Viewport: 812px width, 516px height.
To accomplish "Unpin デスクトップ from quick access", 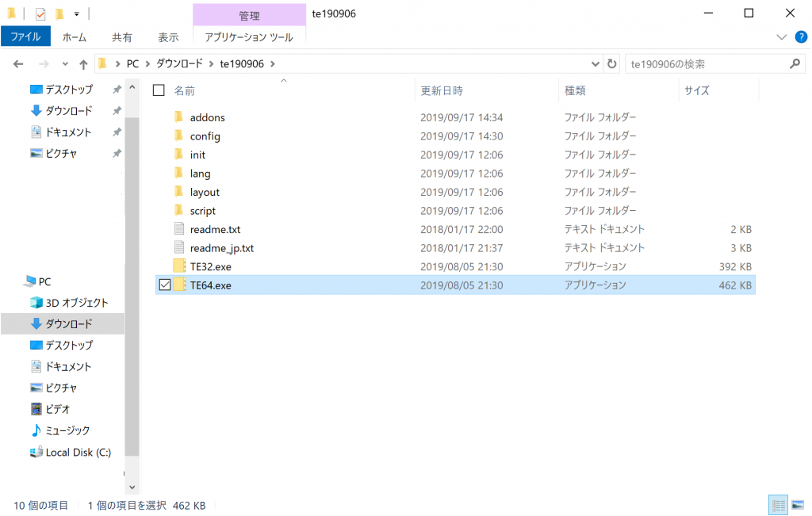I will coord(117,90).
